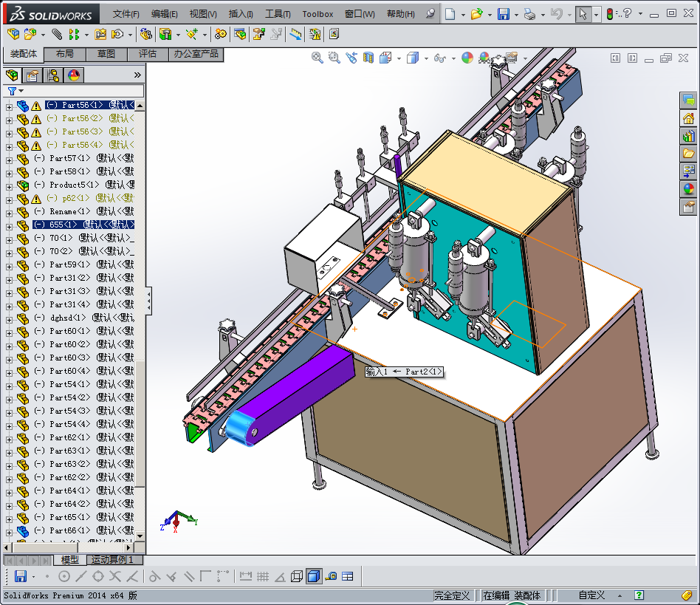
Task: Click the 自定义 status bar text
Action: click(591, 595)
